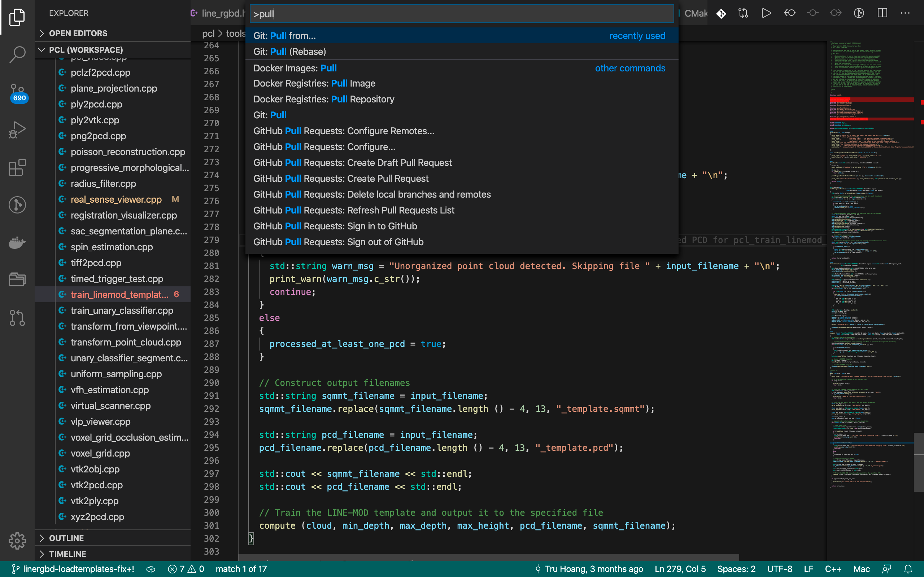Open real_sense_viewer.cpp in explorer
The image size is (924, 577).
[116, 199]
